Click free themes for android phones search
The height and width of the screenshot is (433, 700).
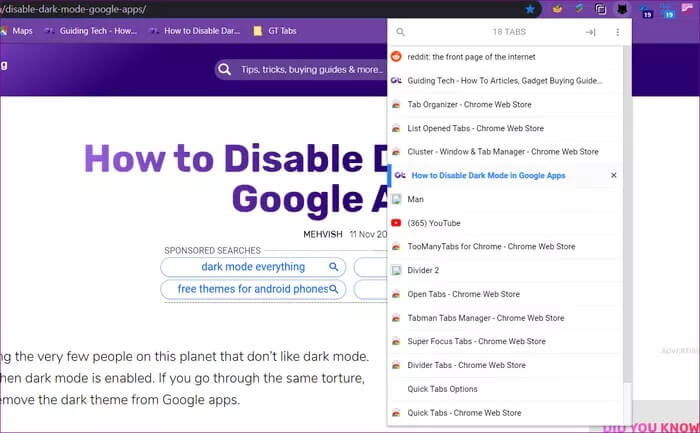point(253,289)
